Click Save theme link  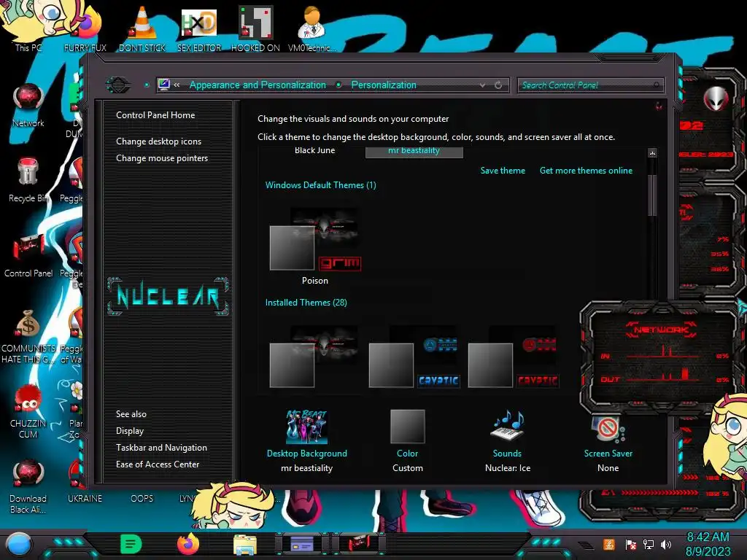(x=503, y=171)
